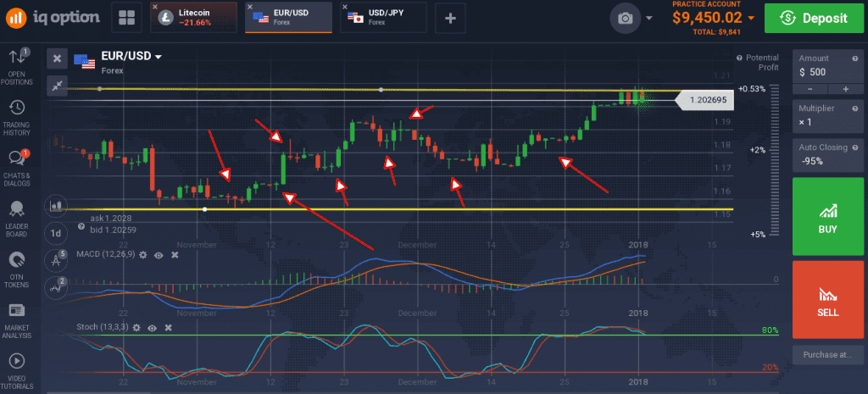Open MACD settings gear
Image resolution: width=868 pixels, height=394 pixels.
(143, 254)
